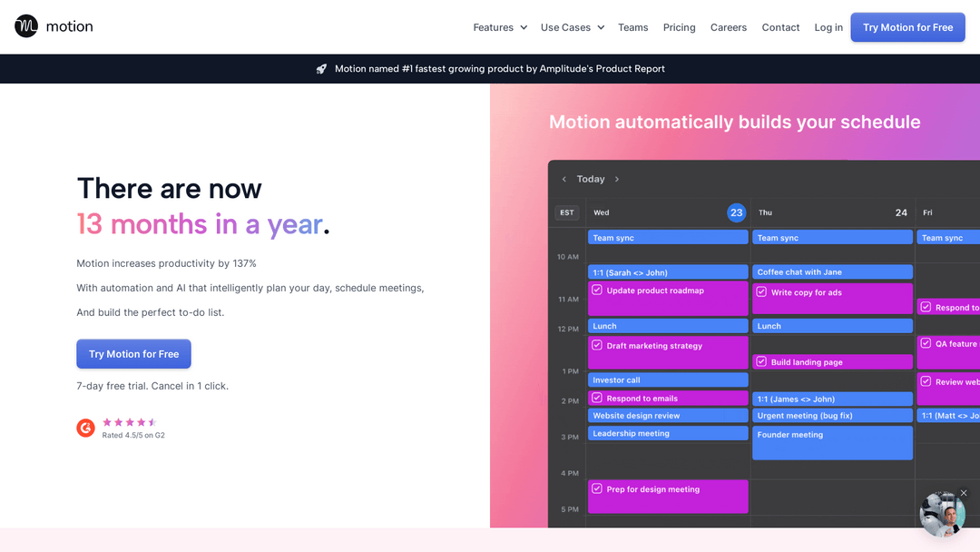Open Thursday Team sync event
This screenshot has width=980, height=552.
click(832, 238)
